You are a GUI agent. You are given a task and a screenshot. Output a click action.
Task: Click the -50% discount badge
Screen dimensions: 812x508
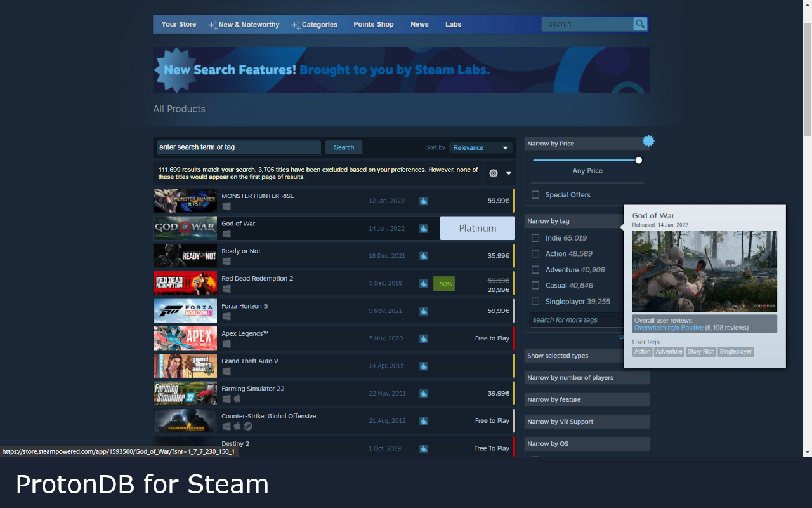444,284
